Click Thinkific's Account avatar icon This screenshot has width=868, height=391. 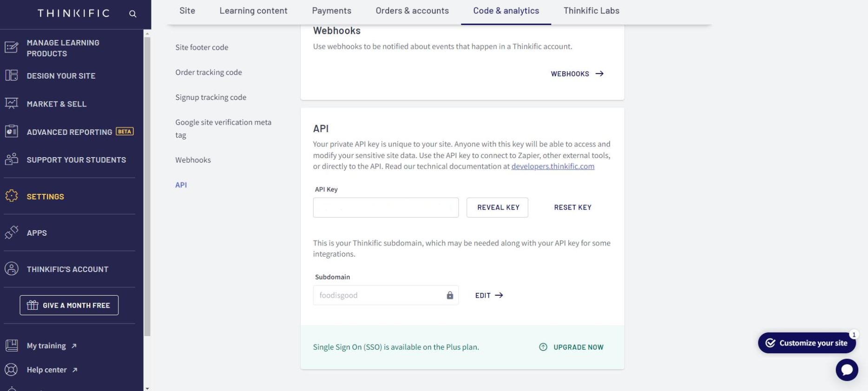[12, 269]
